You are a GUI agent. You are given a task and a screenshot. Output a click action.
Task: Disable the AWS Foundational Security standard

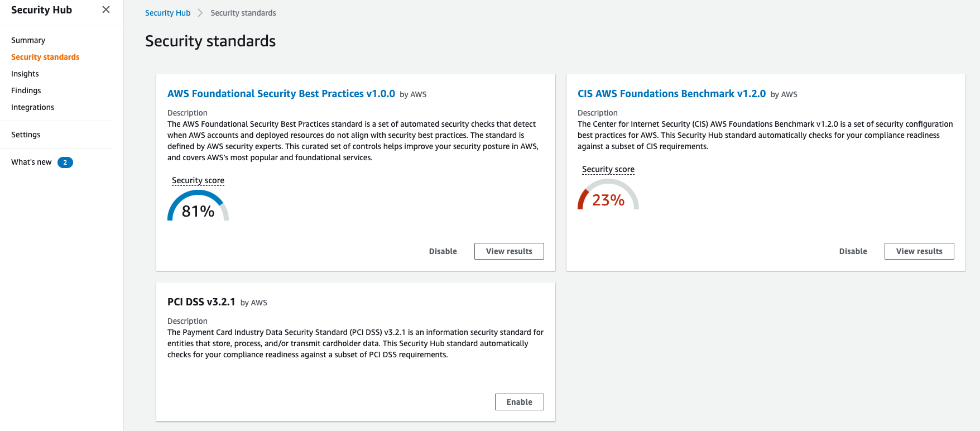point(443,251)
